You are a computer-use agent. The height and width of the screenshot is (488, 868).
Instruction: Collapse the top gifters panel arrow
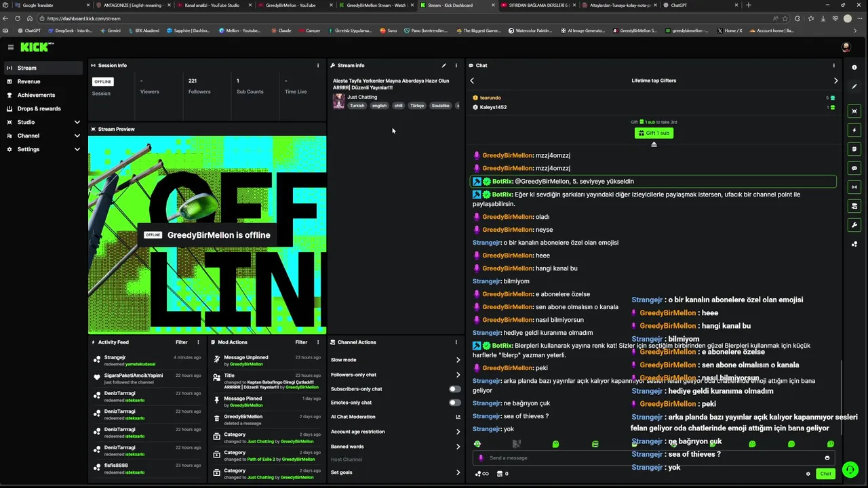coord(654,144)
